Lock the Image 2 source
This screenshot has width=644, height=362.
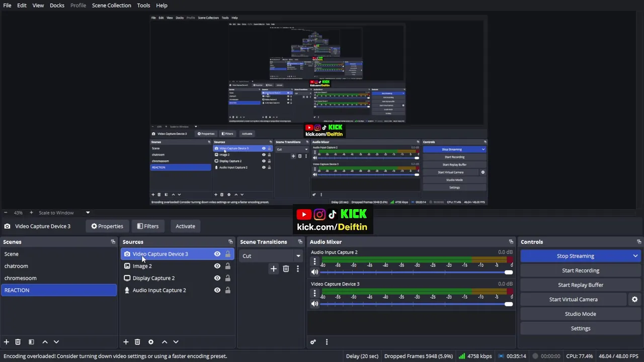(x=228, y=266)
